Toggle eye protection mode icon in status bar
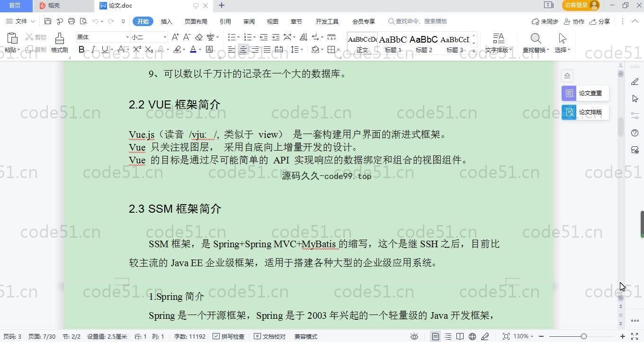Screen dimensions: 644x342 414,336
